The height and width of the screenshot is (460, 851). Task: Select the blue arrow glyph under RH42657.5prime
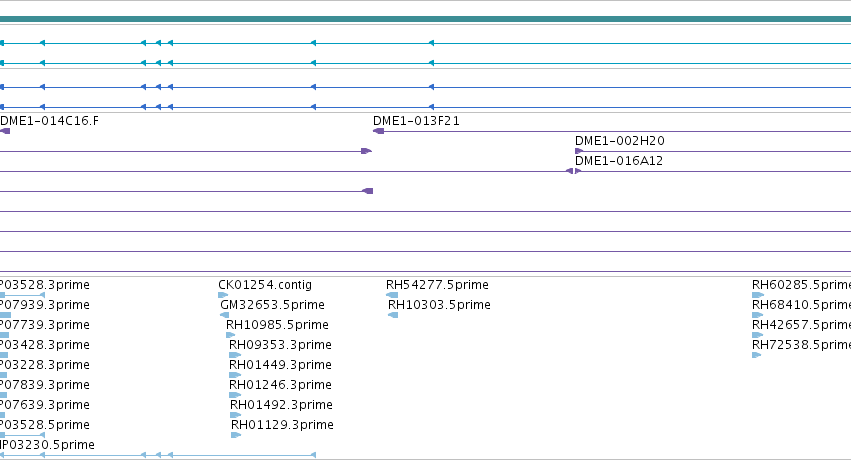758,335
